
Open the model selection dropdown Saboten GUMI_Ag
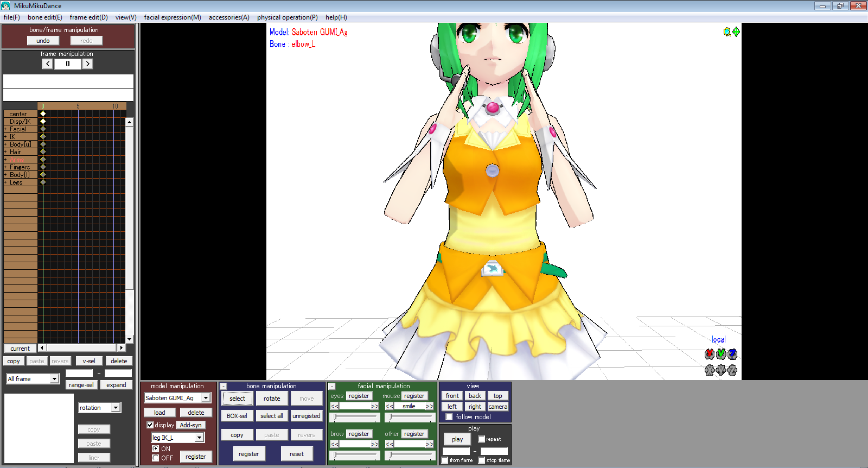206,398
